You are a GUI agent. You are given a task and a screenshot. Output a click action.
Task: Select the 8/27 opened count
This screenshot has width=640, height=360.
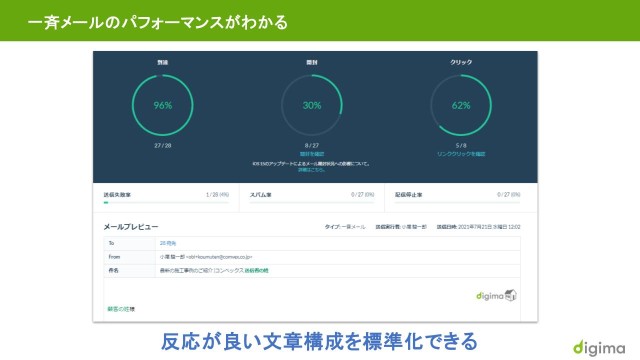tap(312, 145)
